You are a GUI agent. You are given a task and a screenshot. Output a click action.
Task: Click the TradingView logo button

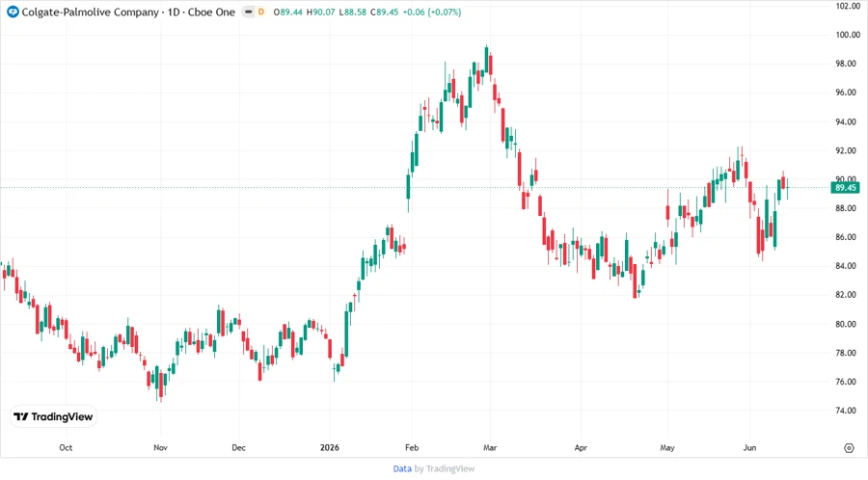(53, 417)
